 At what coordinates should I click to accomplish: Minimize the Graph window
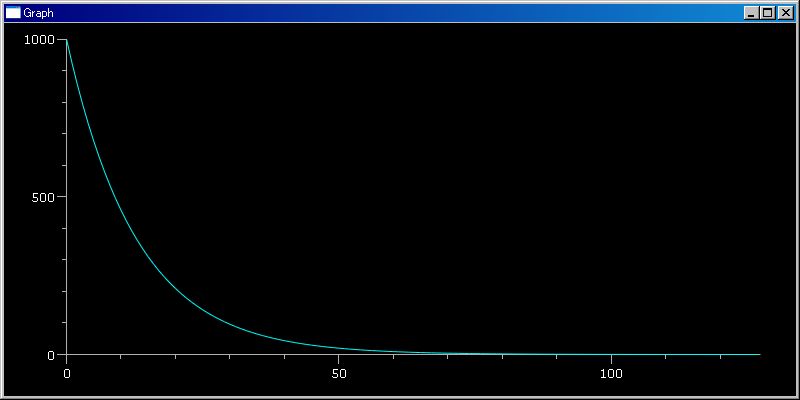click(x=751, y=13)
